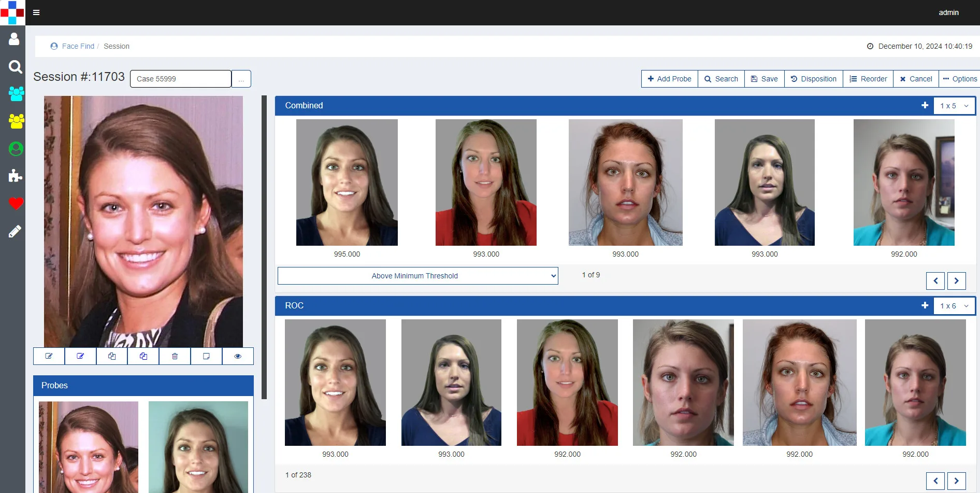Open the 1 x 6 layout dropdown
Viewport: 980px width, 493px height.
954,306
